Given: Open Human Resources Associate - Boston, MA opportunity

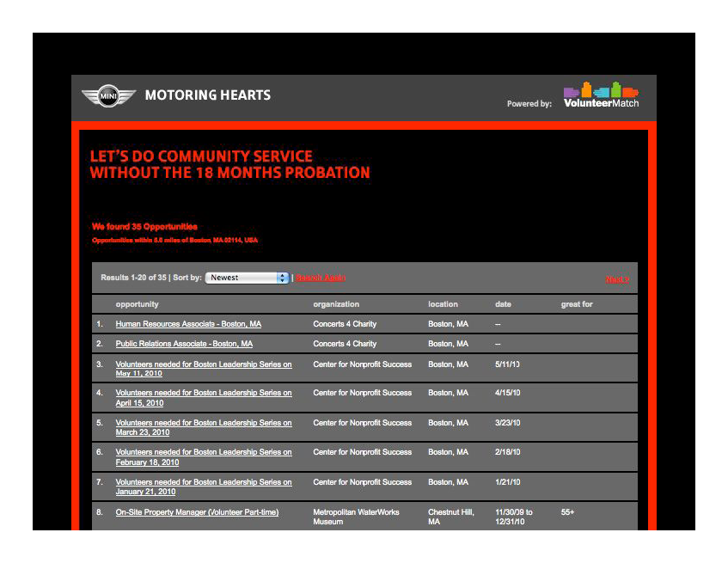Looking at the screenshot, I should point(188,324).
